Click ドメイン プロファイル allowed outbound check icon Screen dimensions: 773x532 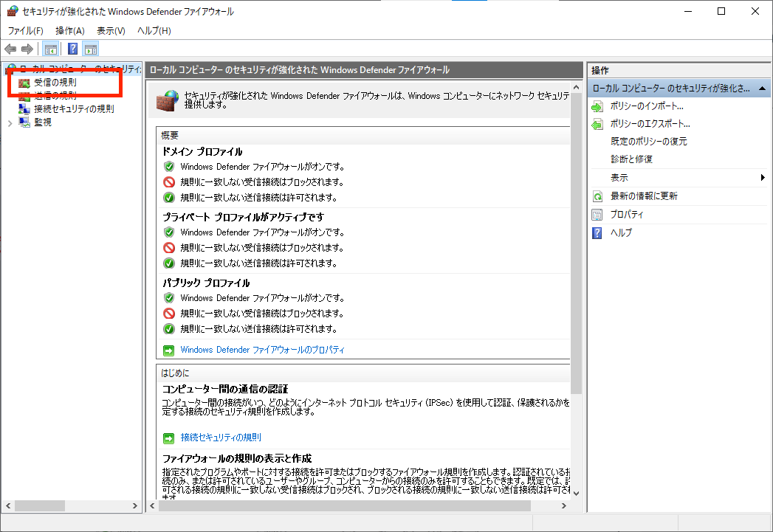tap(169, 198)
